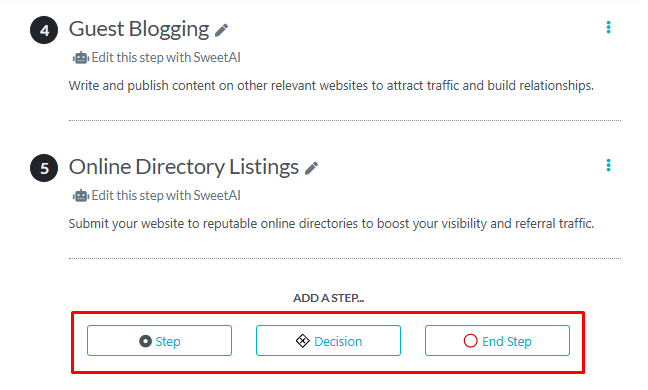
Task: Click the red circle icon in End Step
Action: (x=471, y=341)
